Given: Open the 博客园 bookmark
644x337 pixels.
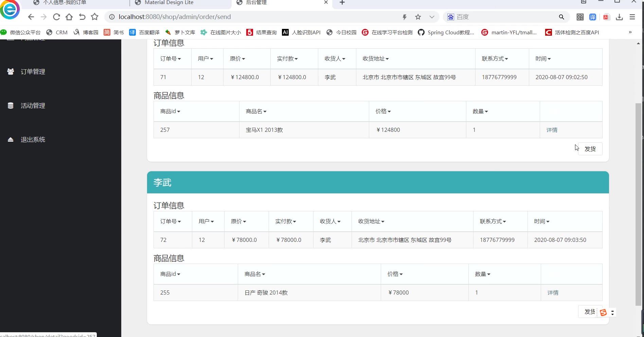Looking at the screenshot, I should pyautogui.click(x=86, y=32).
